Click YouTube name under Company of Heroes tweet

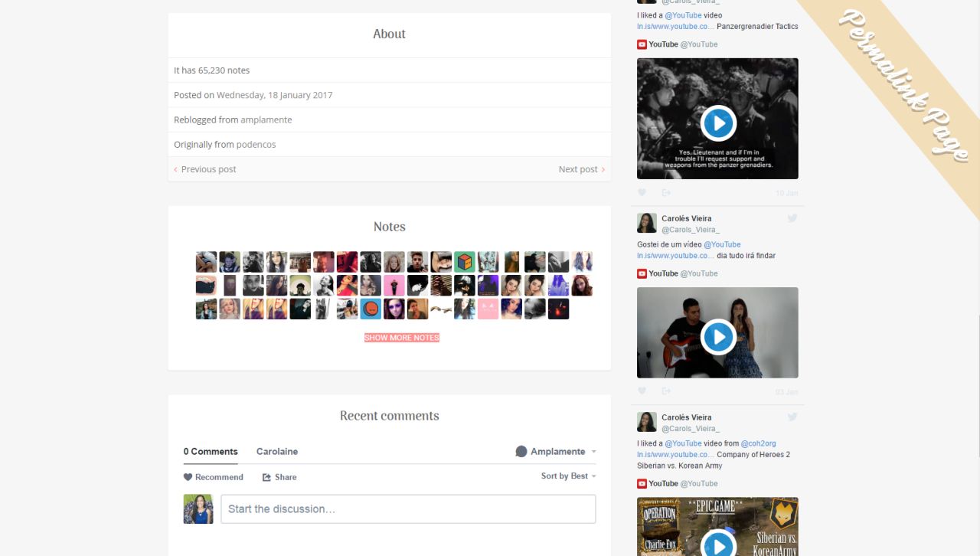663,483
